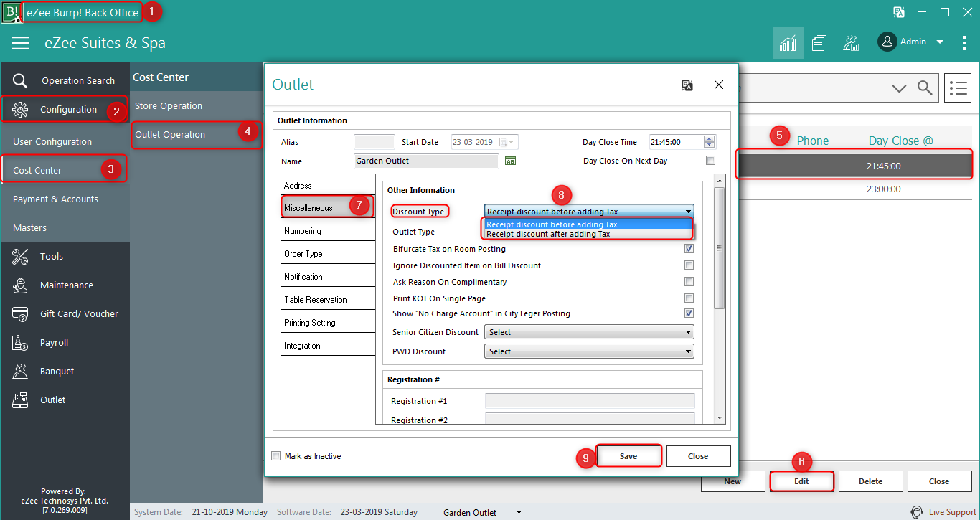Switch to the Order Type tab

328,254
